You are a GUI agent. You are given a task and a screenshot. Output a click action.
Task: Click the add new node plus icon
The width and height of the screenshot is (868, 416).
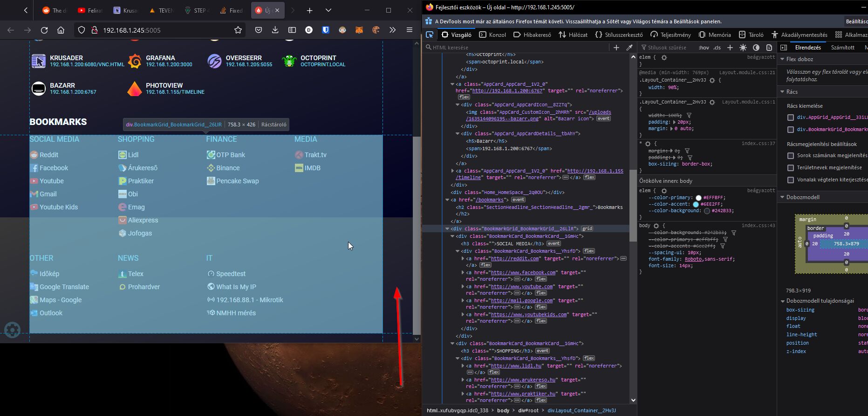(x=616, y=48)
